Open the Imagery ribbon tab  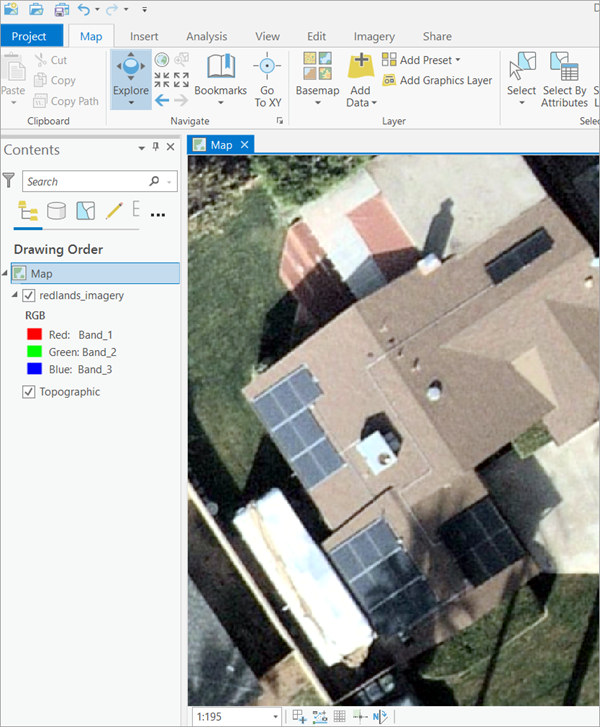click(x=373, y=36)
